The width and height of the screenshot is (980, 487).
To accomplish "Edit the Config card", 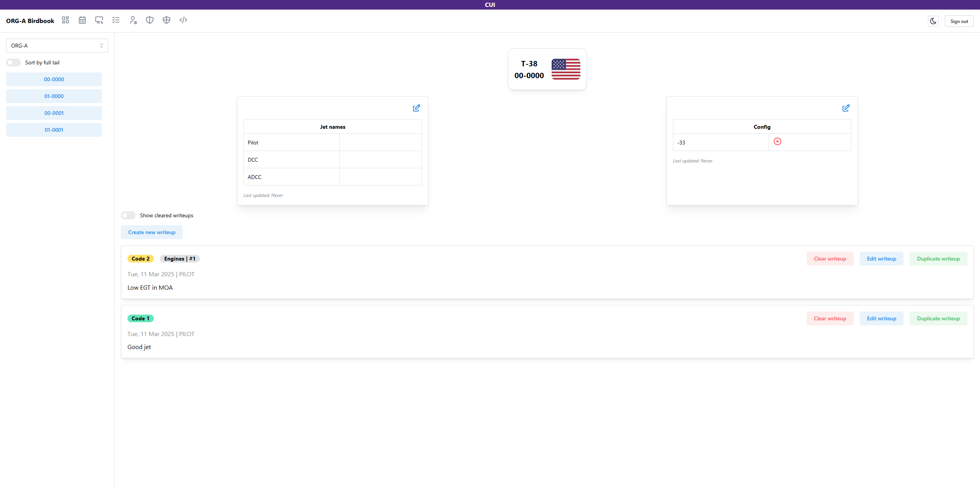I will click(x=846, y=108).
